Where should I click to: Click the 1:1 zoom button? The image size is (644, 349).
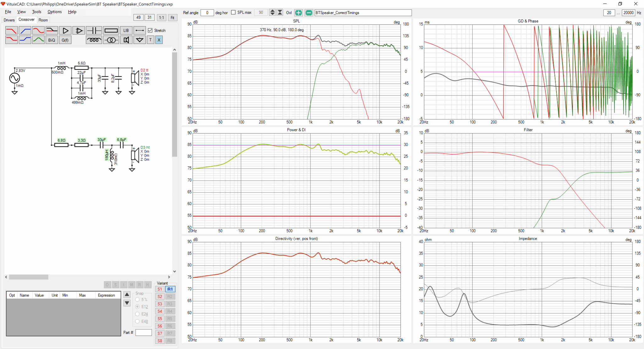pyautogui.click(x=161, y=18)
